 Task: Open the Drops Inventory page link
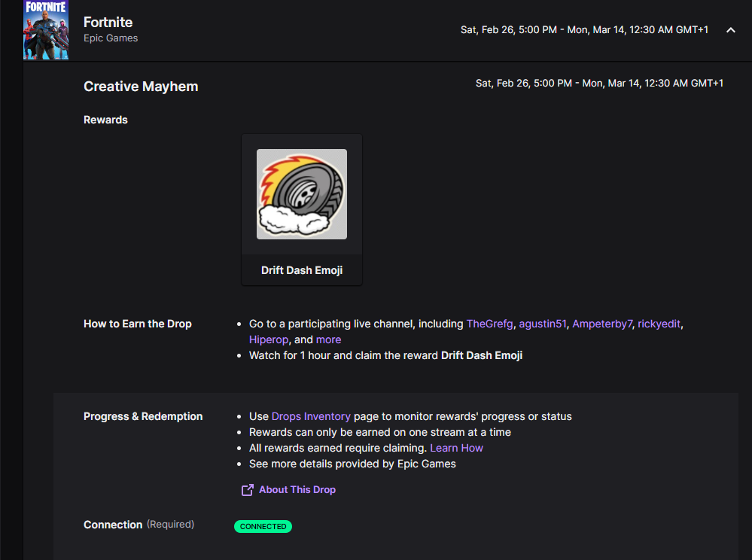311,416
